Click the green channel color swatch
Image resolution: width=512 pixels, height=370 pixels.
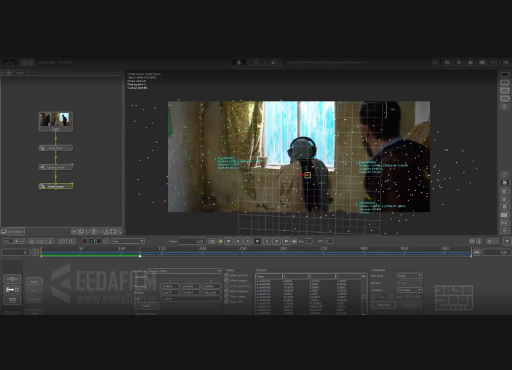tap(92, 241)
